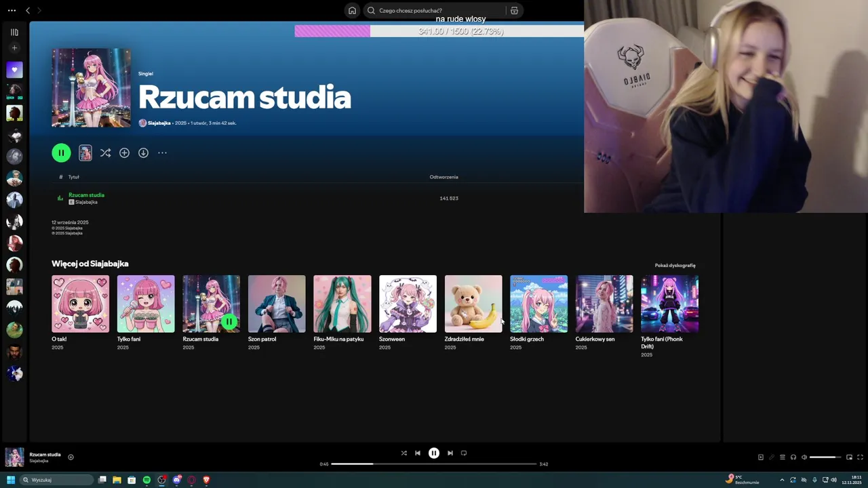
Task: Open 'Tylko fani (Phonk Drift)' album card
Action: (x=669, y=315)
